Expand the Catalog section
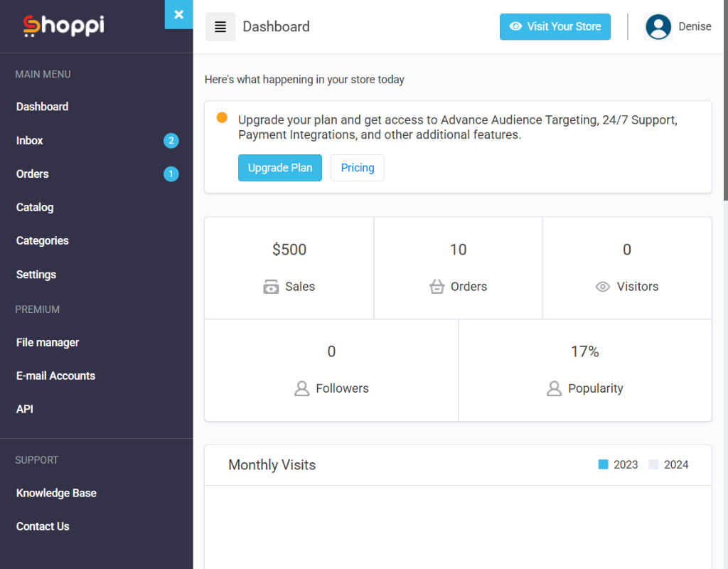The image size is (728, 569). (x=34, y=207)
